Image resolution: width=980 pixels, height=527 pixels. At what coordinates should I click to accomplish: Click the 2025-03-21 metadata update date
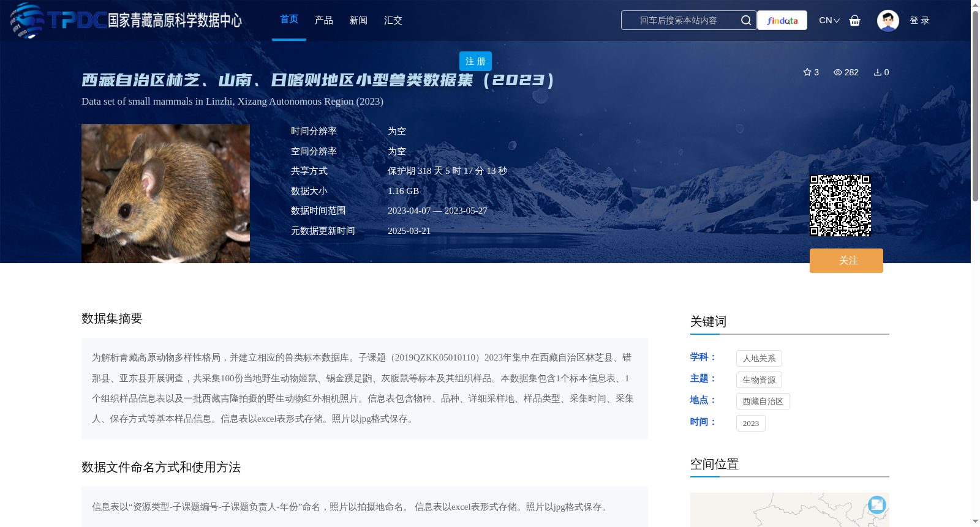pos(409,231)
